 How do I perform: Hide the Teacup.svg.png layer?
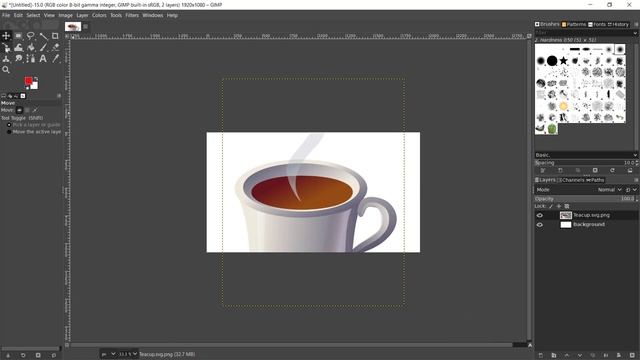pyautogui.click(x=540, y=215)
